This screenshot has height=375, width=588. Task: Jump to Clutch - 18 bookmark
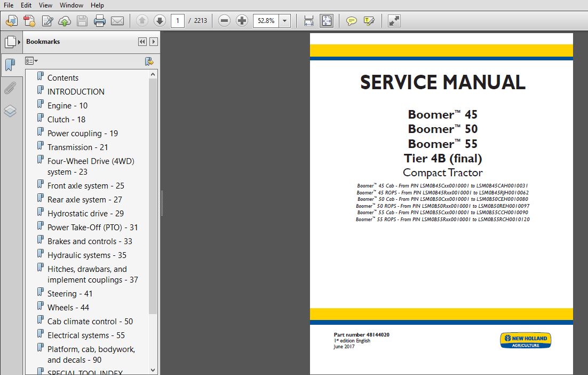[66, 119]
